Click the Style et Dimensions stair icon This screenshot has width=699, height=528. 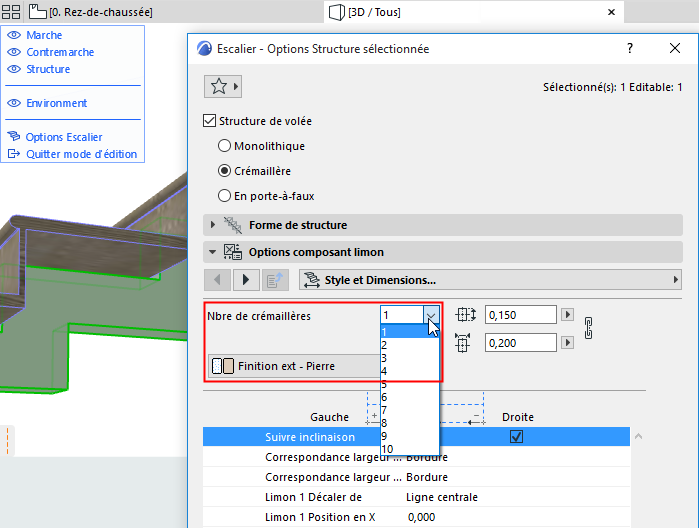click(312, 280)
